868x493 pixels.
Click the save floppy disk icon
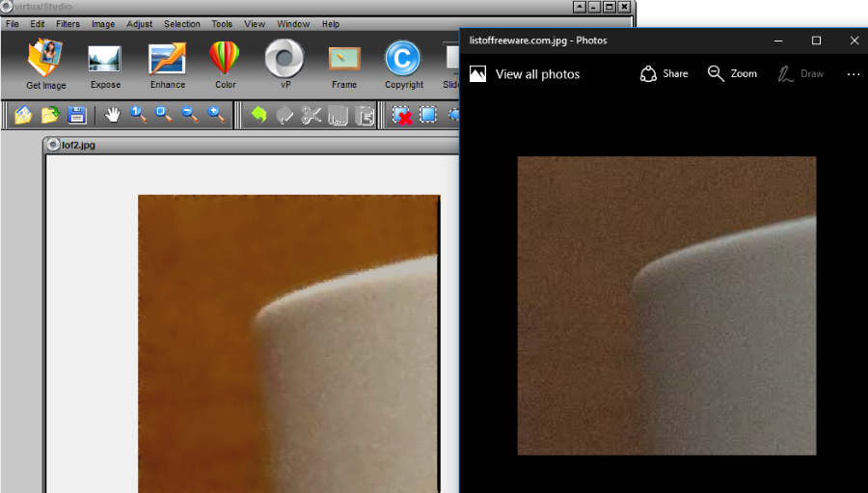pyautogui.click(x=77, y=115)
